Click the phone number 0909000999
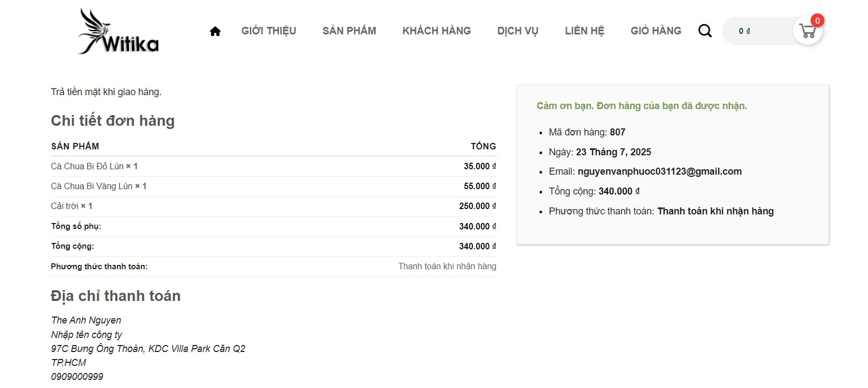The height and width of the screenshot is (388, 868). pos(77,377)
